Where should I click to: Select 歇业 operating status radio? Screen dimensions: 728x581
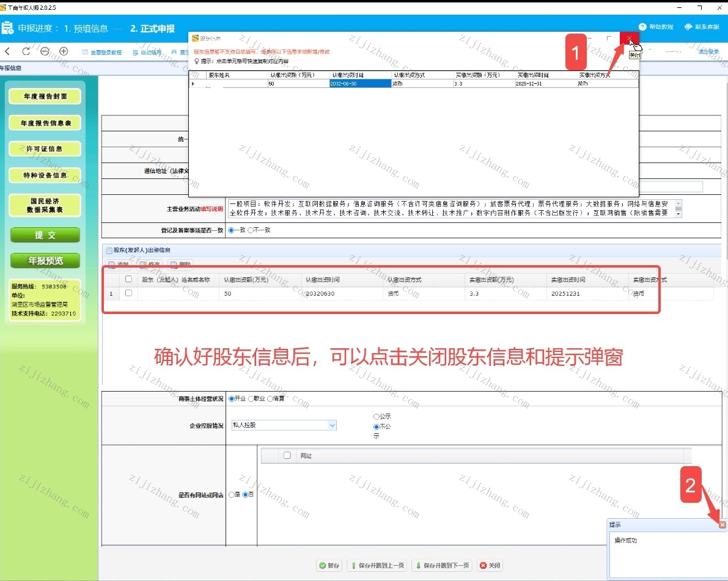251,398
